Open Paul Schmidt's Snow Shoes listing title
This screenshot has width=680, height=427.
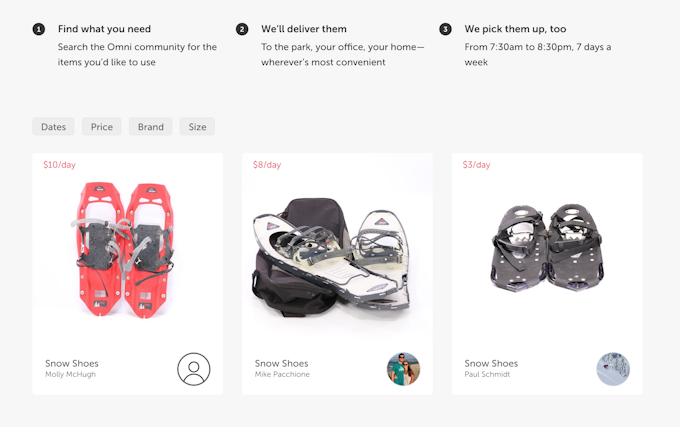(x=492, y=363)
